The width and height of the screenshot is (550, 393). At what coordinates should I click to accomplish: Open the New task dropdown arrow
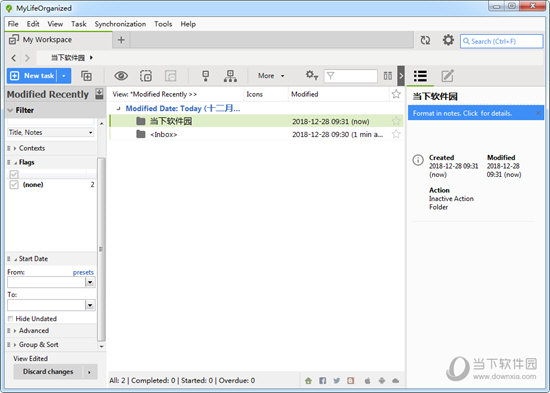click(x=64, y=76)
